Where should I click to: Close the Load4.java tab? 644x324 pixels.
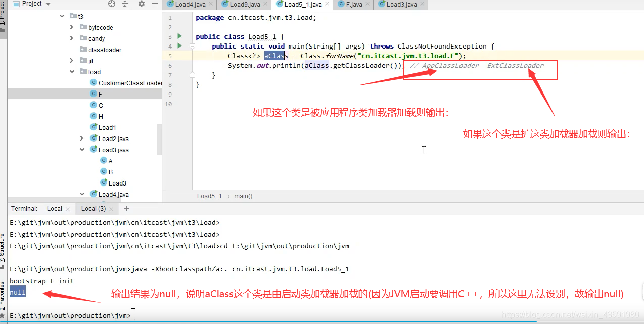pos(211,5)
